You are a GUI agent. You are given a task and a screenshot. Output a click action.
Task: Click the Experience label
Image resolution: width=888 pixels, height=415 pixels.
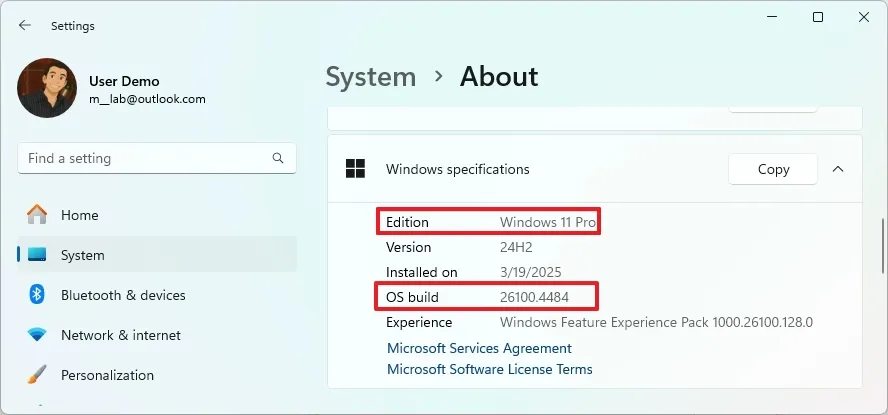pos(419,323)
